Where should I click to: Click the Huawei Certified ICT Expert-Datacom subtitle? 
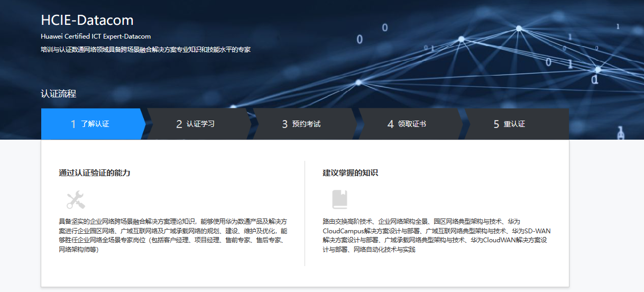tap(96, 36)
